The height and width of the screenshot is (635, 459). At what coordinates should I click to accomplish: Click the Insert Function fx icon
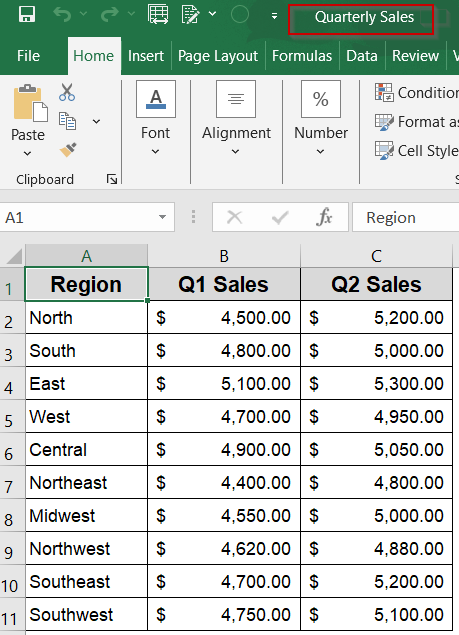pyautogui.click(x=324, y=217)
